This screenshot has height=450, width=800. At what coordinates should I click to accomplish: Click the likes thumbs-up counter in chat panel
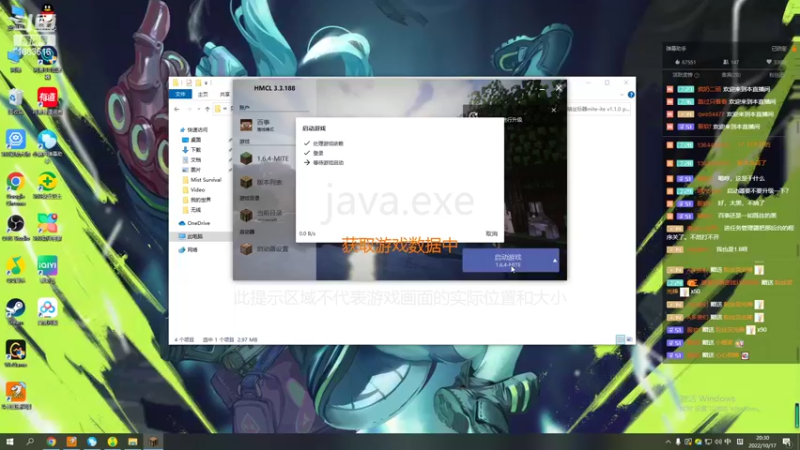click(685, 62)
